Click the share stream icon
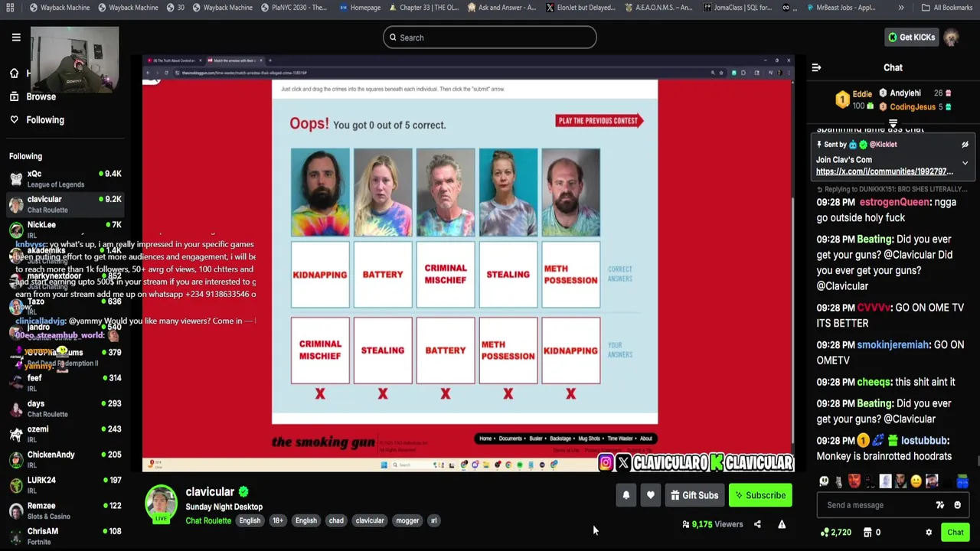980x551 pixels. point(757,524)
